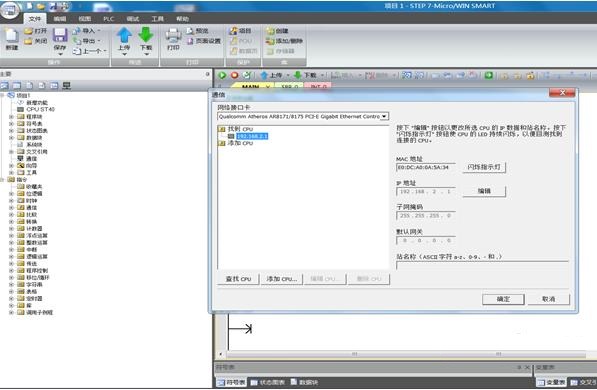Click the Edit button beside IP address
This screenshot has width=597, height=390.
click(484, 191)
